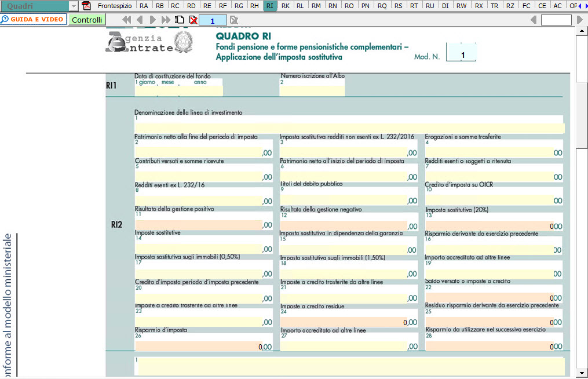Click Data di costituzione del fondo field
This screenshot has width=588, height=379.
coord(178,90)
